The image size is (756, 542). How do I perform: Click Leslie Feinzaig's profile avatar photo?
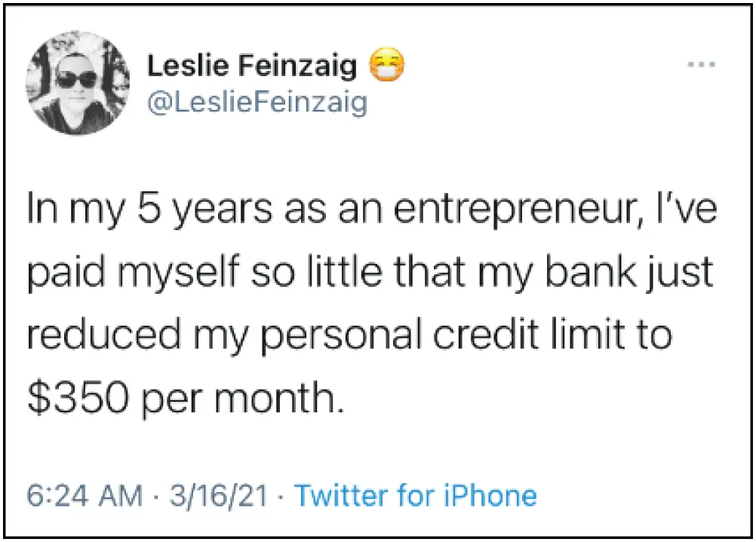78,88
